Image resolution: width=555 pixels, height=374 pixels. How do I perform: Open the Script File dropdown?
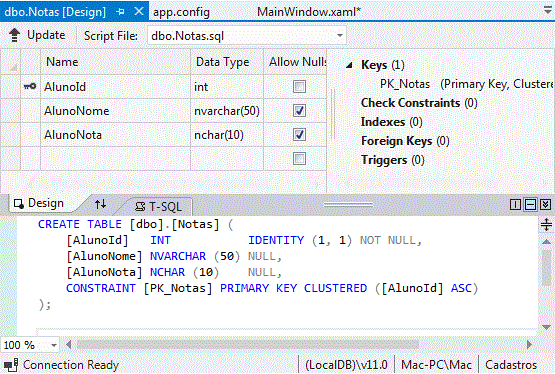[339, 36]
